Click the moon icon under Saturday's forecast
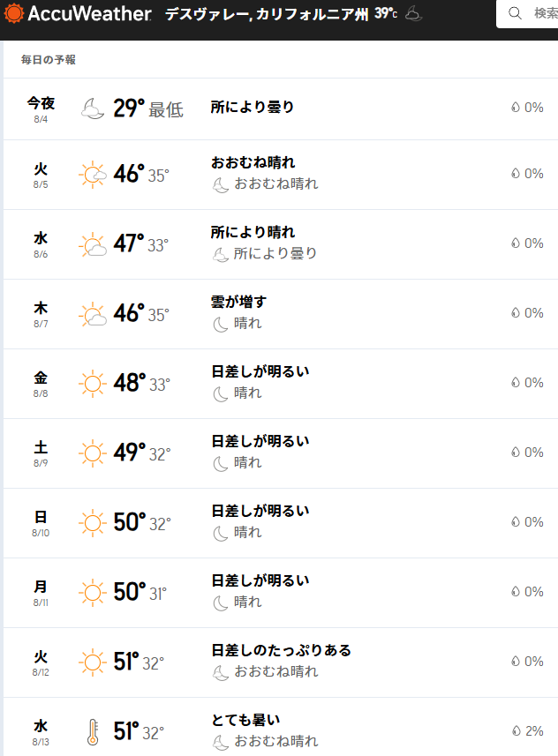Image resolution: width=558 pixels, height=756 pixels. (x=221, y=463)
